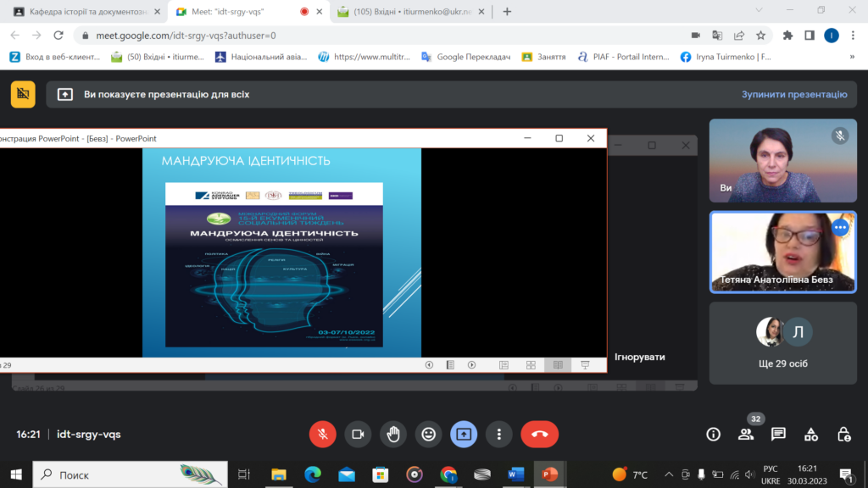Expand options on Тетяна Анатоліївна Бевз tile
The height and width of the screenshot is (488, 868).
click(840, 227)
